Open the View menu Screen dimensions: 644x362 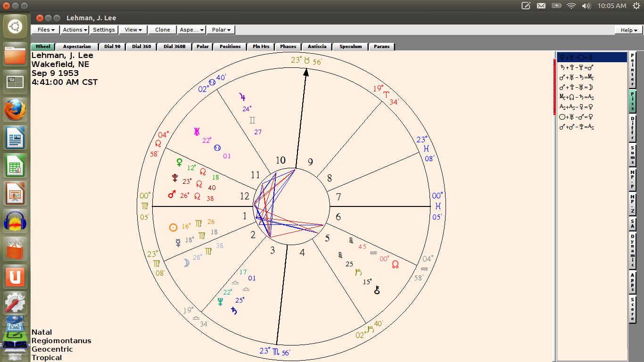(132, 30)
